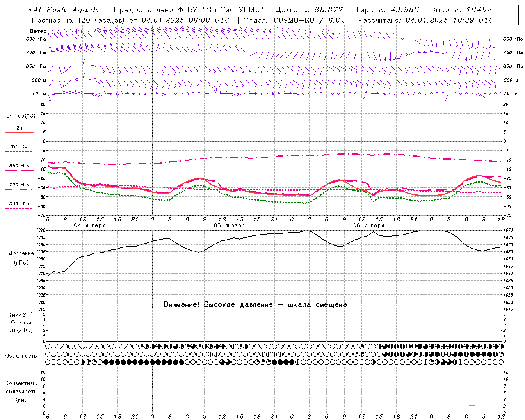Click the warning Внимание! Высокое давление — шкала смещена
The width and height of the screenshot is (525, 420).
[x=256, y=305]
